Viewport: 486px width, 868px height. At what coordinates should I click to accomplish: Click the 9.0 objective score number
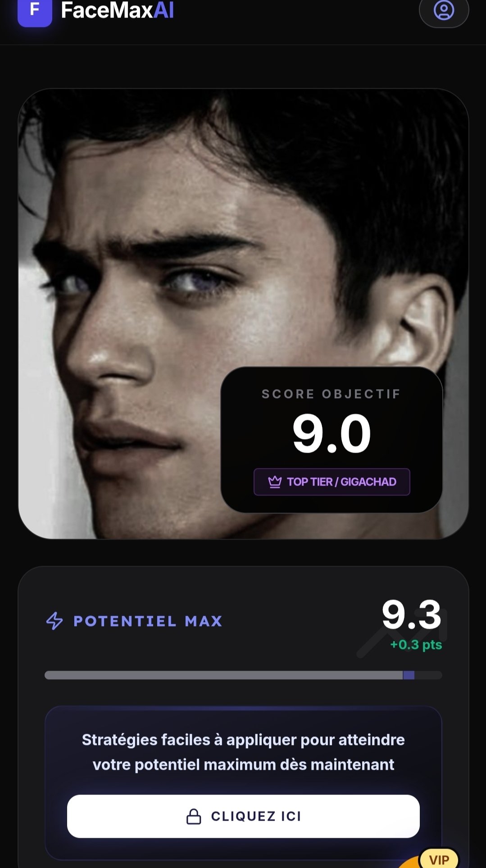tap(332, 434)
